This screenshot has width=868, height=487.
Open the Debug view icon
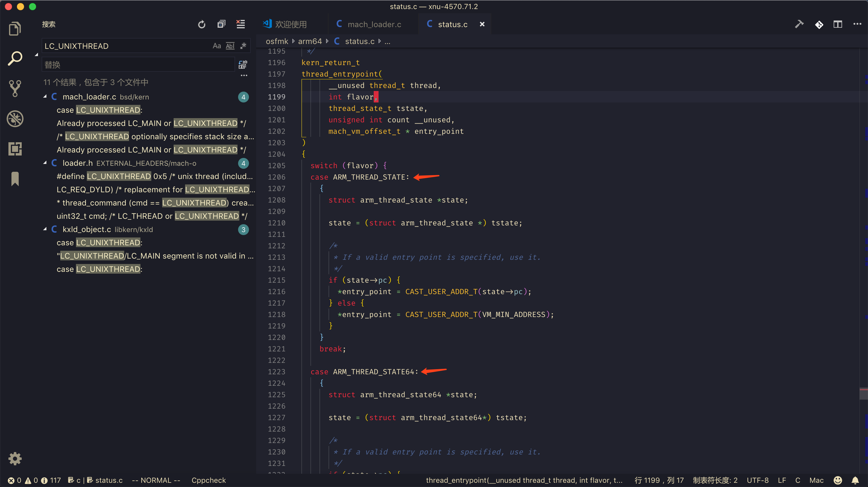coord(15,119)
